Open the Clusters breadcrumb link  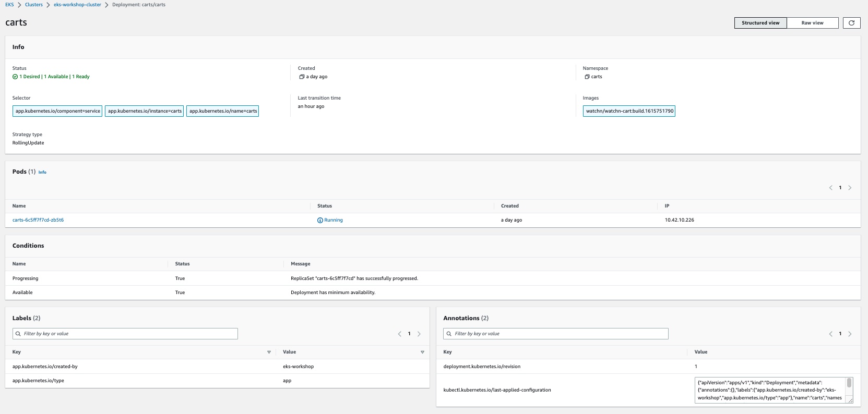[34, 5]
